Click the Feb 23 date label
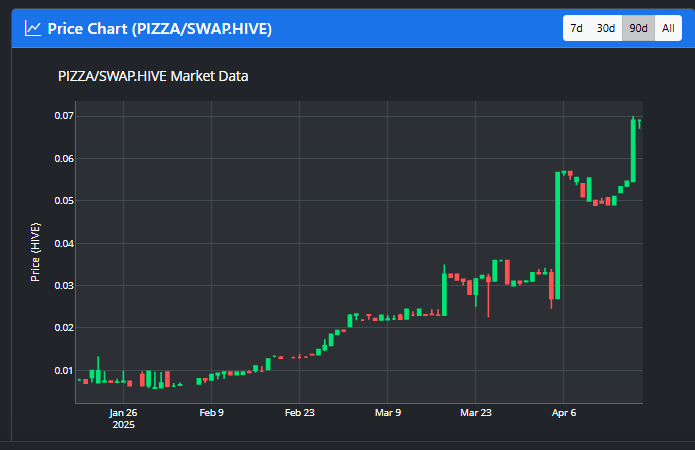This screenshot has width=695, height=450. (x=300, y=413)
